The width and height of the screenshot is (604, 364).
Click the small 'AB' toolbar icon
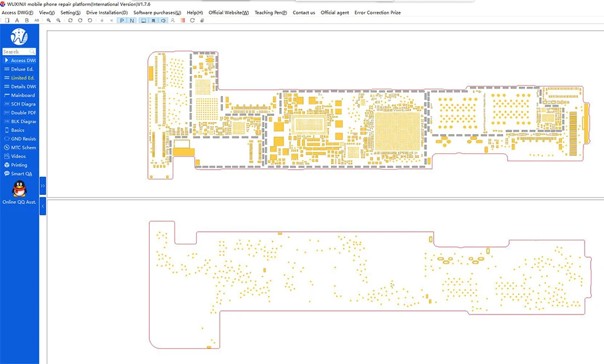37,21
